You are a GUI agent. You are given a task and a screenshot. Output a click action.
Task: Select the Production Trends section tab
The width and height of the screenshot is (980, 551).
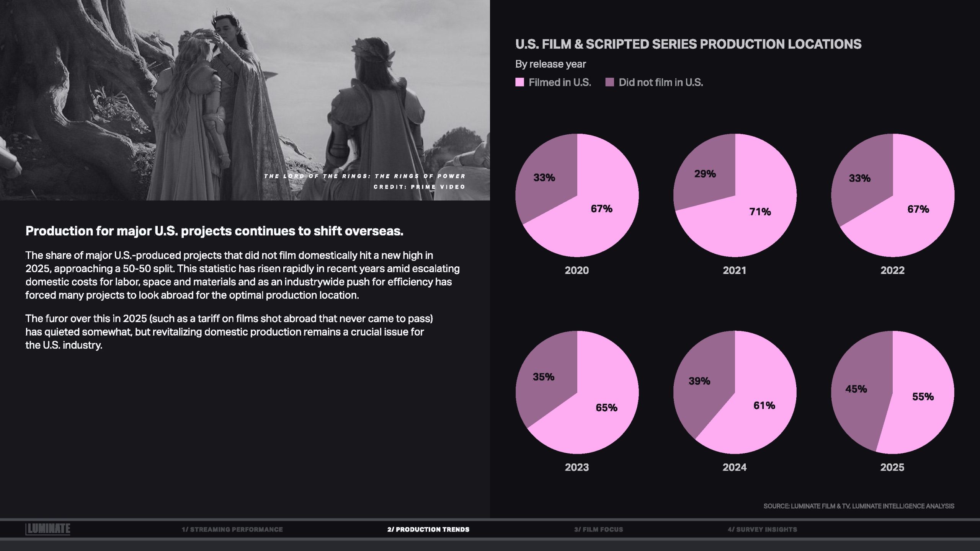coord(428,530)
